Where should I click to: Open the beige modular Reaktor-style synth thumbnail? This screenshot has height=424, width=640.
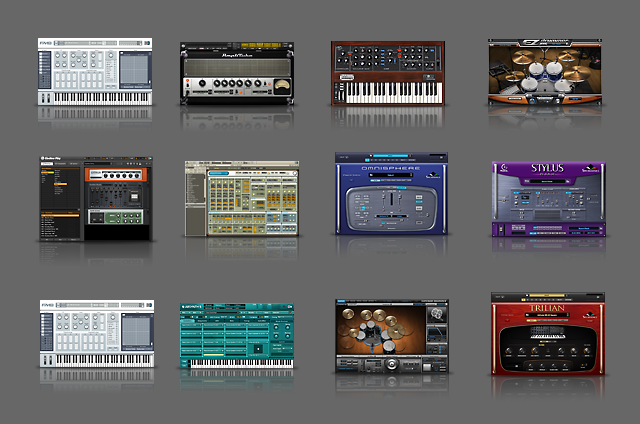click(x=242, y=198)
